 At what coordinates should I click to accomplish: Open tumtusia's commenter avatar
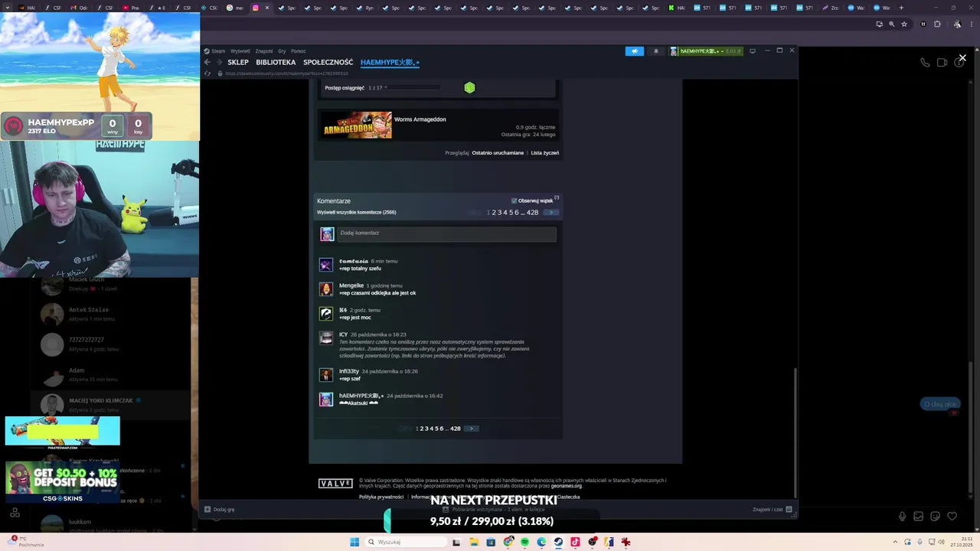point(326,265)
